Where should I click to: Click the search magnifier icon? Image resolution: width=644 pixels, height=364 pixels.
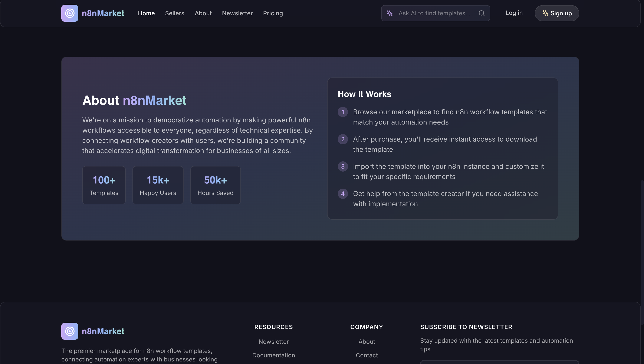pos(482,13)
